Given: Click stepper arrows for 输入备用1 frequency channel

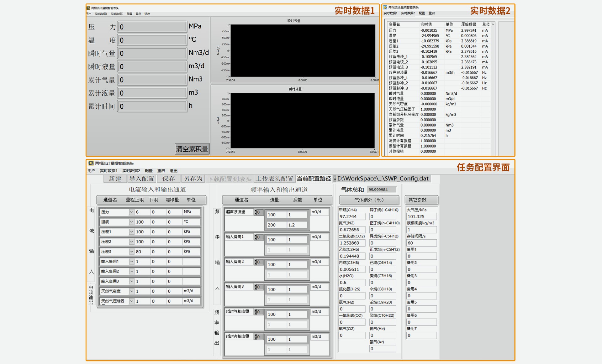Looking at the screenshot, I should pyautogui.click(x=256, y=237).
